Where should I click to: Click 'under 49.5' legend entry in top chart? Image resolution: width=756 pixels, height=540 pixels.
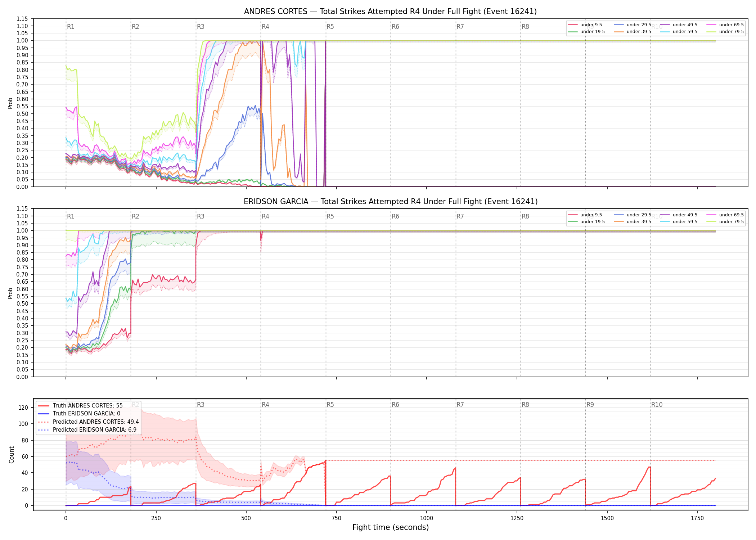tap(679, 25)
